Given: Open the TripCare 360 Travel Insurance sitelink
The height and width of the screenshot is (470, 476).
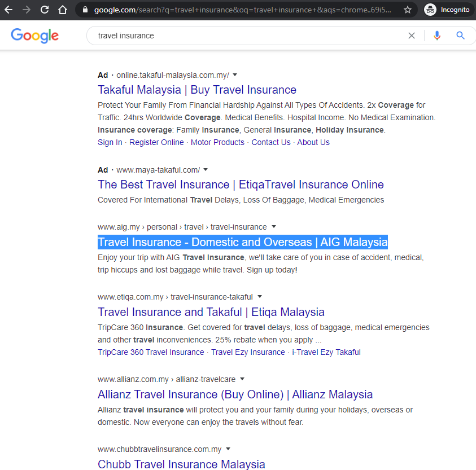Looking at the screenshot, I should click(x=150, y=352).
